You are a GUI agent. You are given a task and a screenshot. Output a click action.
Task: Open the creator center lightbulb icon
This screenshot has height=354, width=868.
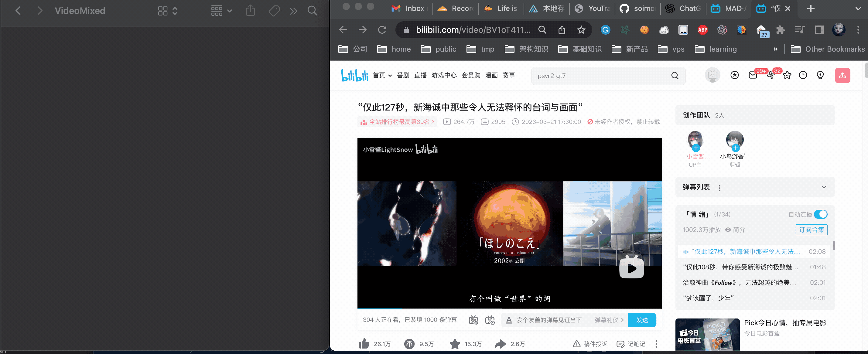click(820, 75)
